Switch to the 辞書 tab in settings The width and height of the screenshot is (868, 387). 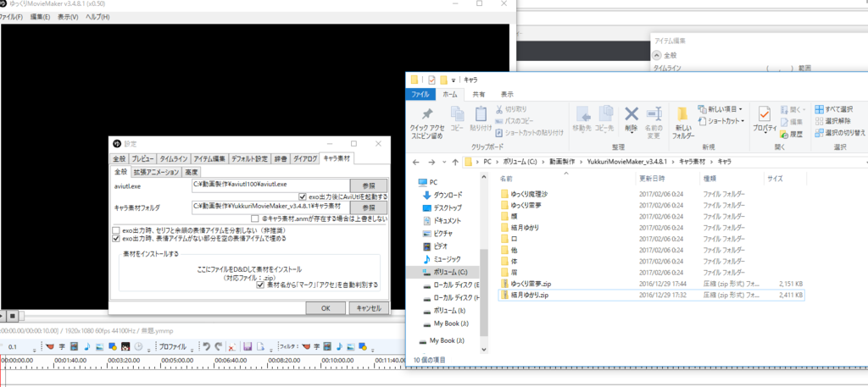click(281, 158)
